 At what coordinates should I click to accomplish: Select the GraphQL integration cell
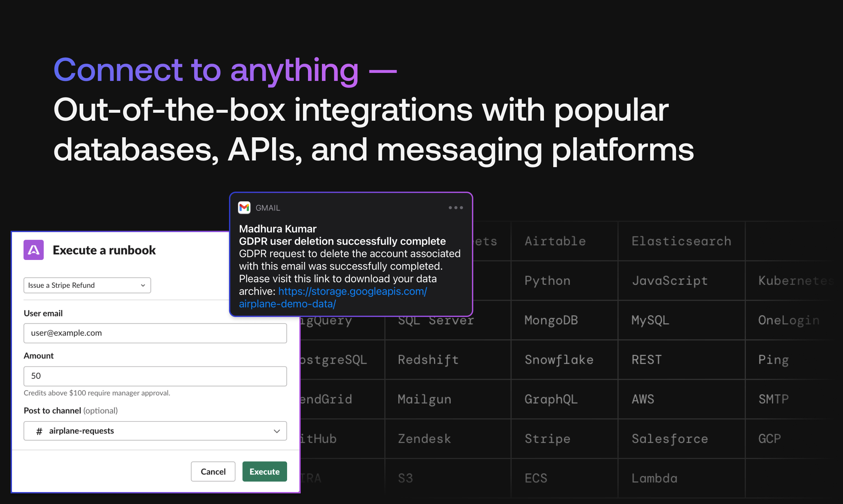[x=564, y=399]
